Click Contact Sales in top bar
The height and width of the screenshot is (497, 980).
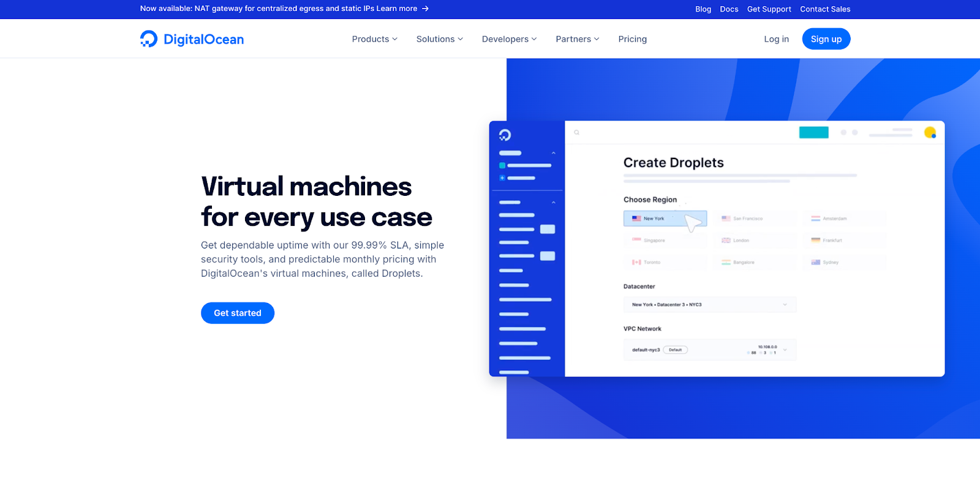(825, 9)
